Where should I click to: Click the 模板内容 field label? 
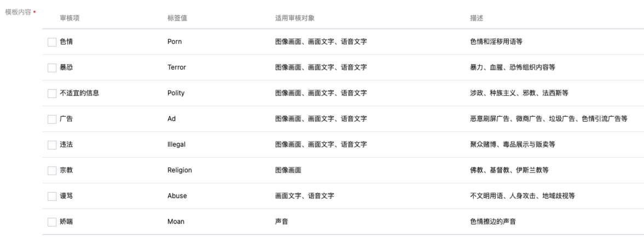tap(18, 12)
